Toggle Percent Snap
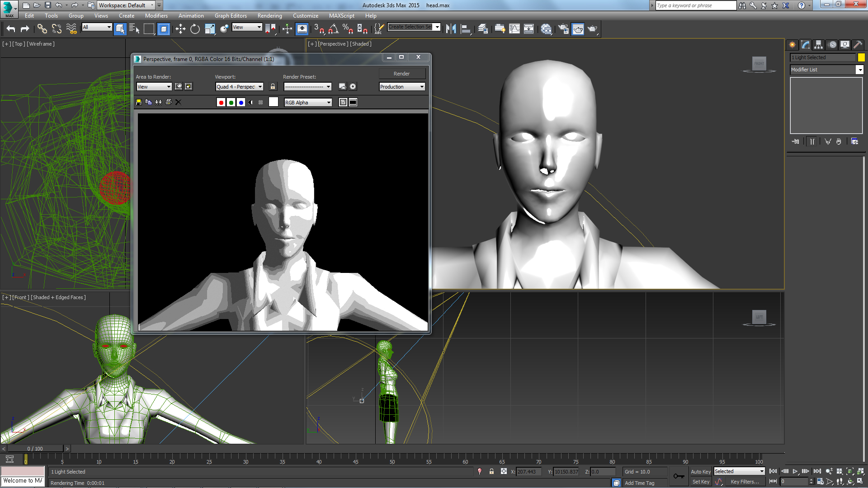Viewport: 868px width, 488px height. (x=348, y=29)
